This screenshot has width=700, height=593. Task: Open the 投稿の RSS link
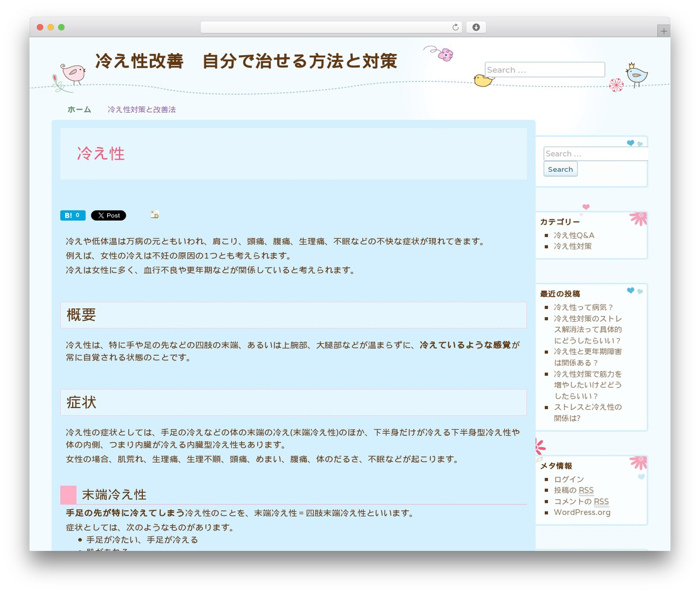(574, 490)
